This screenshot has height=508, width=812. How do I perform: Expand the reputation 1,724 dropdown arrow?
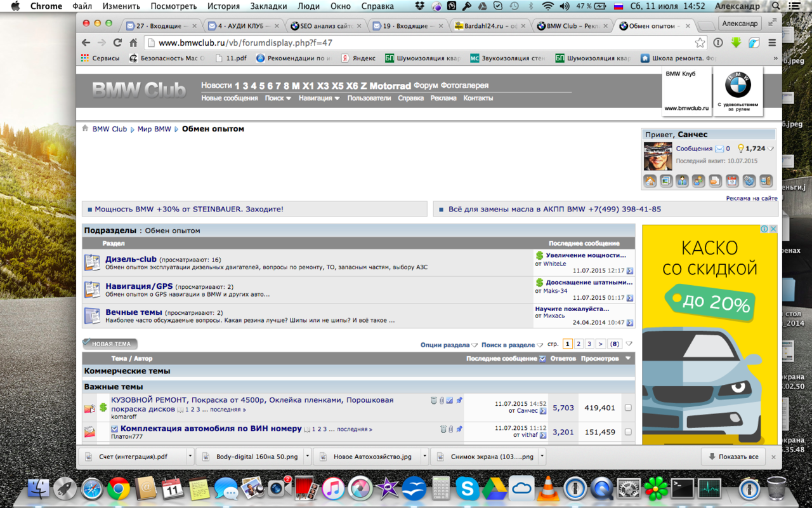[x=771, y=149]
